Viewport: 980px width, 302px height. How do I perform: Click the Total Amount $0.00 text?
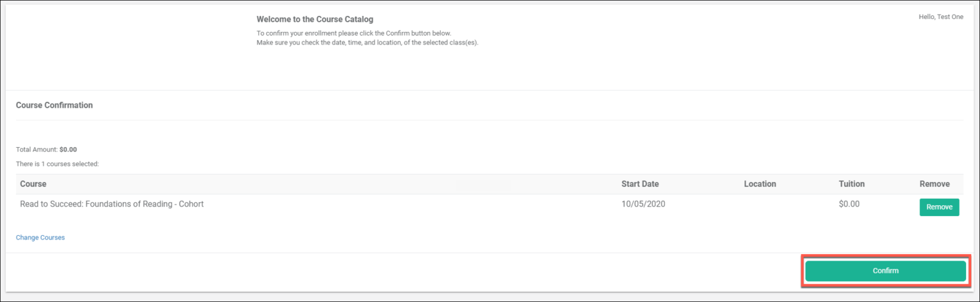coord(47,150)
